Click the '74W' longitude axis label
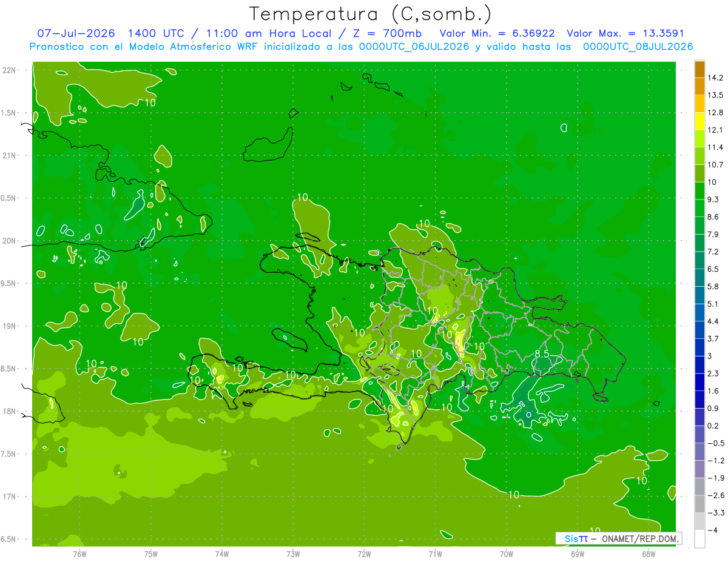 (x=222, y=554)
